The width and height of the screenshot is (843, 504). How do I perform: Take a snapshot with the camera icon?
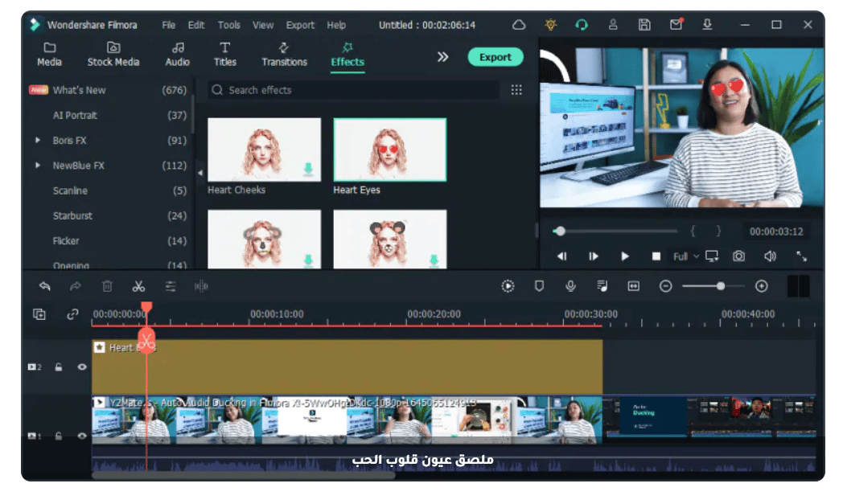(x=738, y=256)
